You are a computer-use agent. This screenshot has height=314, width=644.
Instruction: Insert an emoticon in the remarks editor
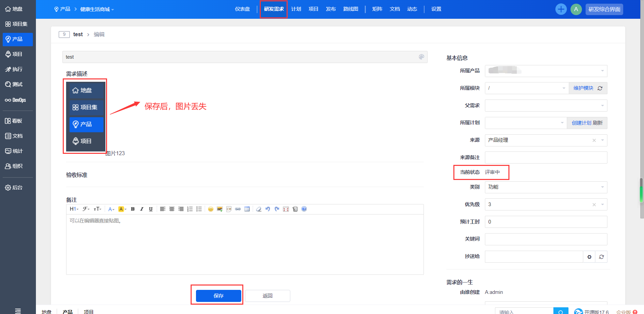tap(210, 209)
